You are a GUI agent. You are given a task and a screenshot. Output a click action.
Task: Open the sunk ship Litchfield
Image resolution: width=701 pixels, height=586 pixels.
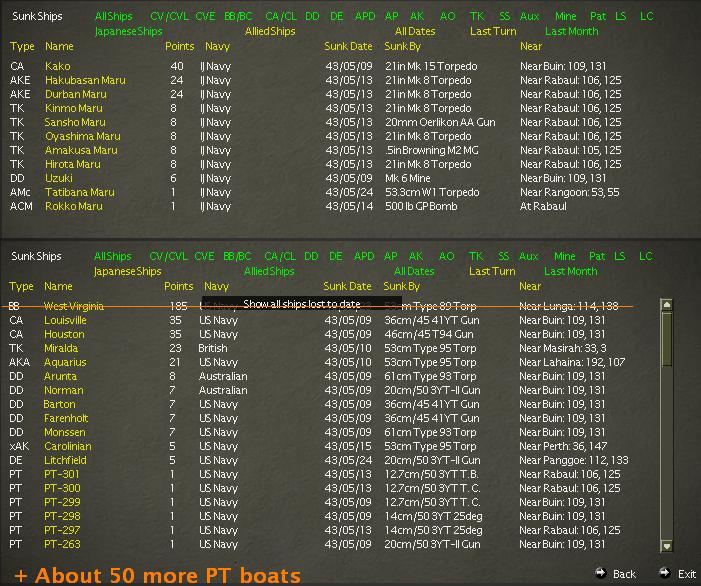point(65,460)
